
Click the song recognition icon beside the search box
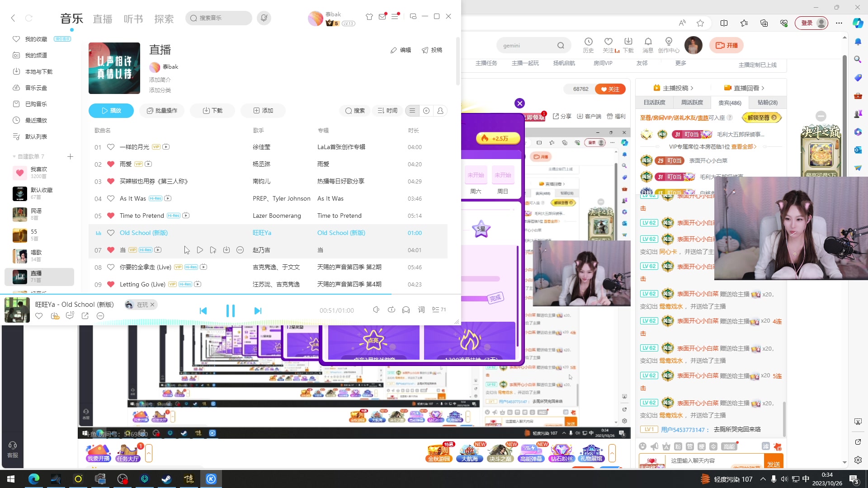tap(264, 18)
